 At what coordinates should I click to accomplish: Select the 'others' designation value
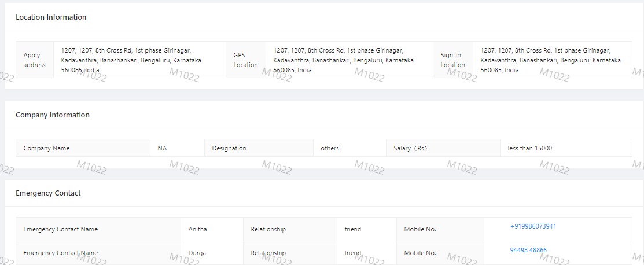click(x=330, y=148)
